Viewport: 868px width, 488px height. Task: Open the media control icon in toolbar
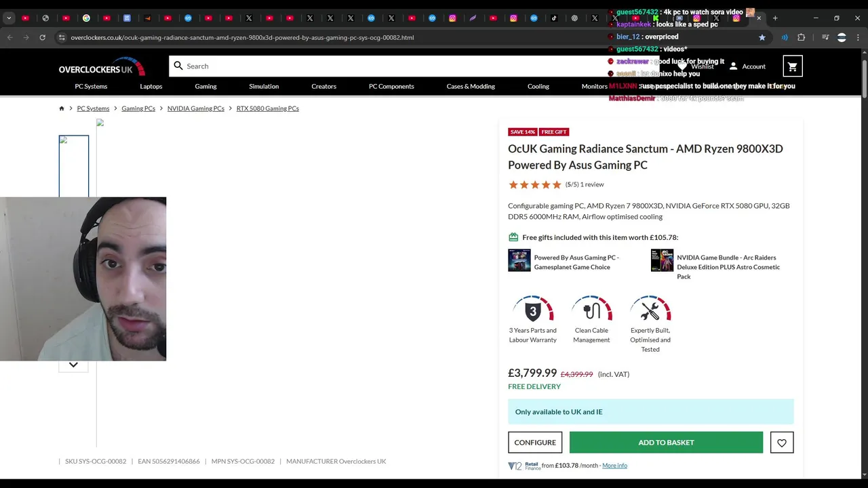[x=825, y=37]
